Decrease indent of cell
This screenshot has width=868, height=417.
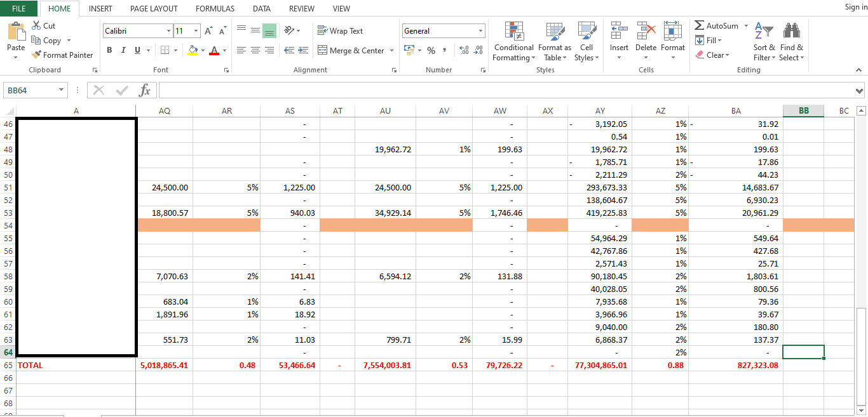pyautogui.click(x=289, y=50)
